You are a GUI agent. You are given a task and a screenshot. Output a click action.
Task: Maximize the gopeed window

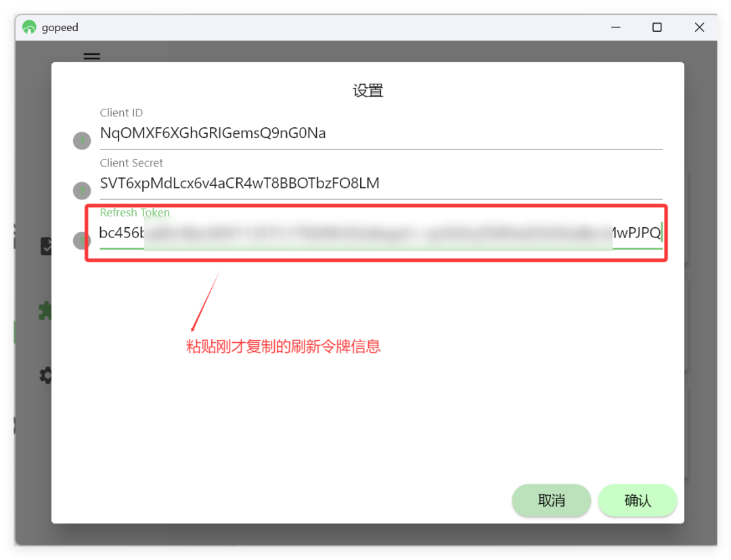point(657,28)
